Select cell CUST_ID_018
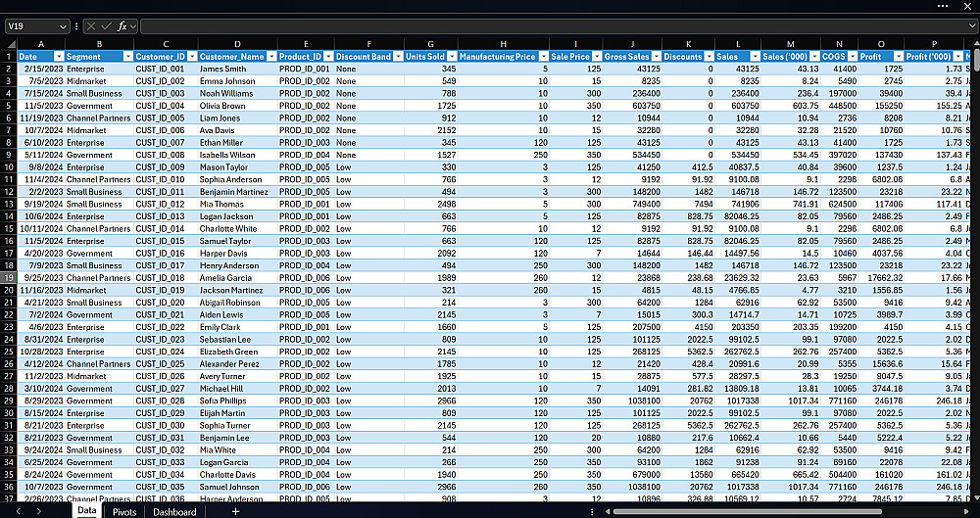Screen dimensions: 980x518 coord(166,277)
